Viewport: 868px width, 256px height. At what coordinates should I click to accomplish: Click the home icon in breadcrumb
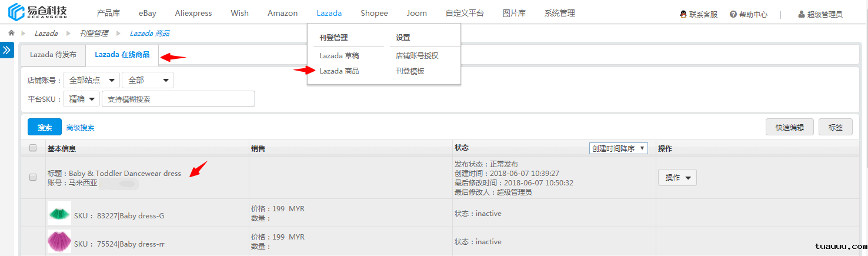(11, 33)
